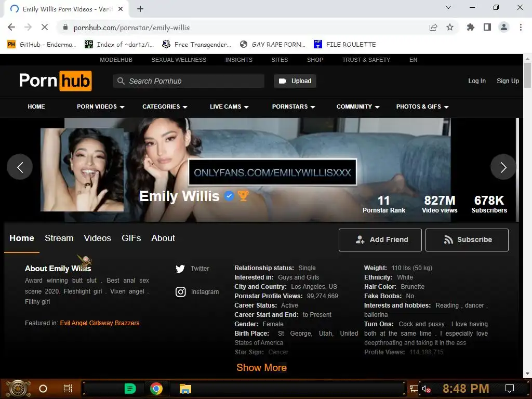The height and width of the screenshot is (399, 532).
Task: Click the Twitter bird icon
Action: click(180, 269)
